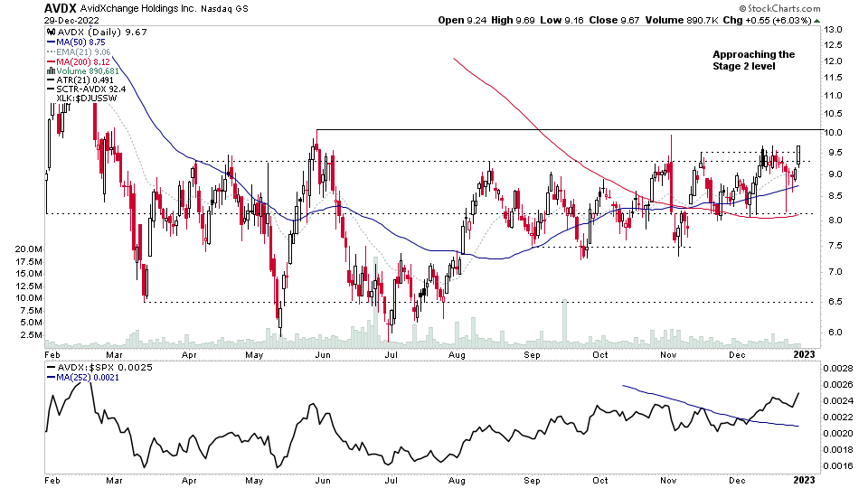Click the 17.5M volume axis label
Viewport: 868px width, 488px height.
coord(28,262)
